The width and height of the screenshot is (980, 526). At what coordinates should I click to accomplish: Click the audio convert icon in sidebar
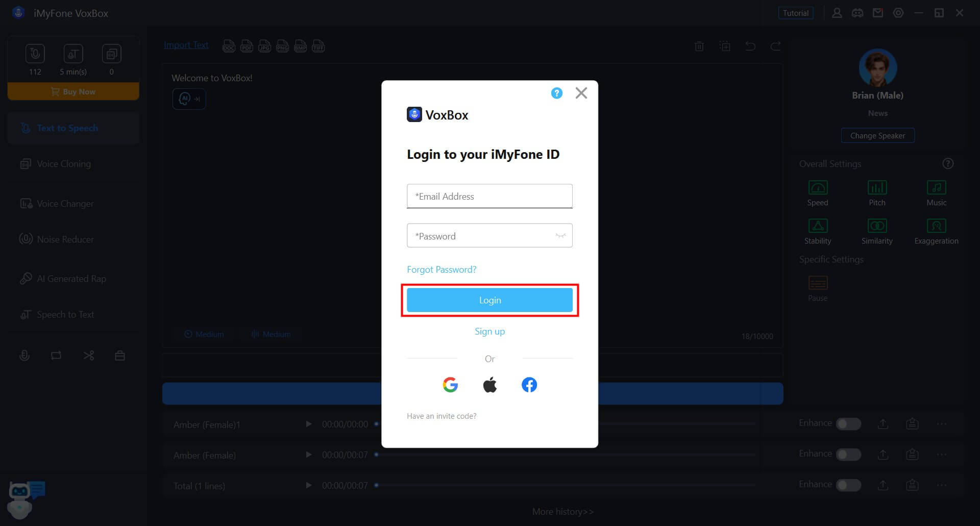[56, 355]
